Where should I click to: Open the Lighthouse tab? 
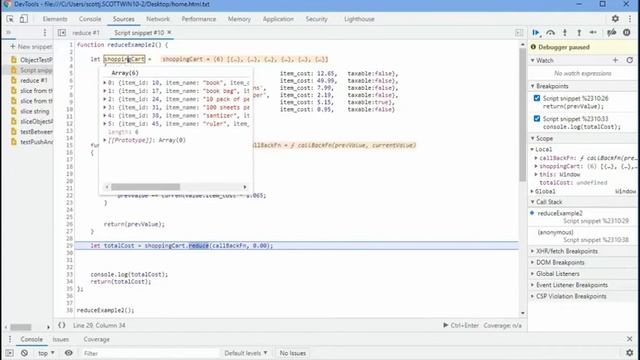tap(359, 19)
